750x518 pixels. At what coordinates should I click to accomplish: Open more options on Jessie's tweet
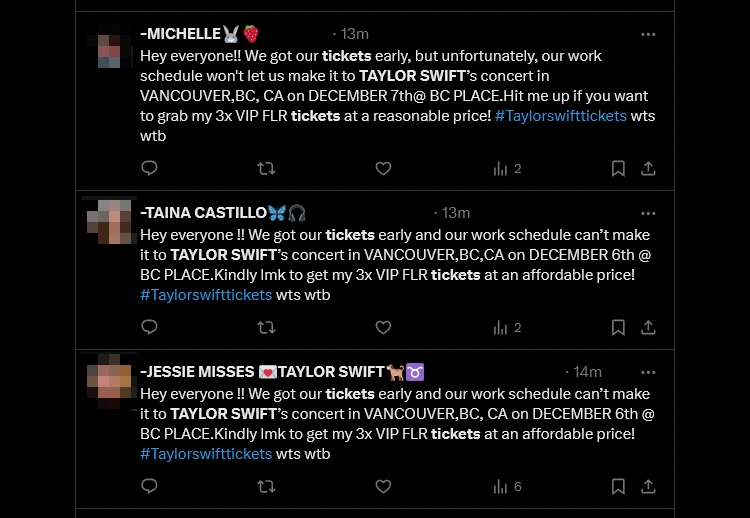[648, 372]
